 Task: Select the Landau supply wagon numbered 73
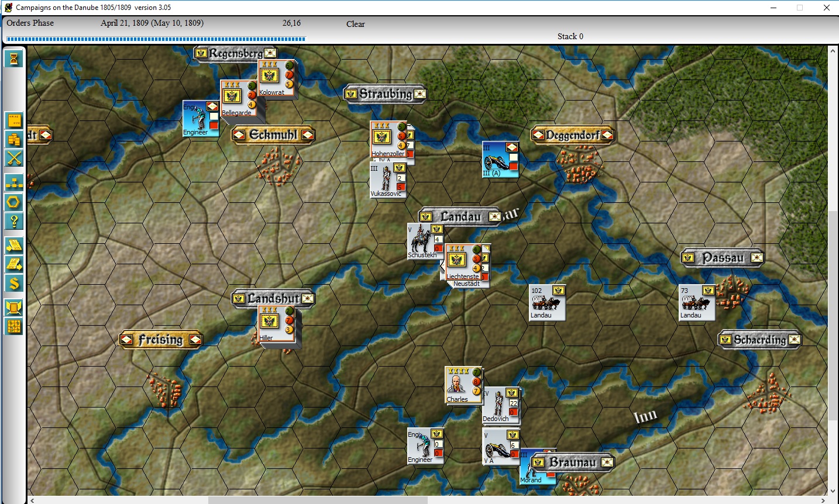697,302
